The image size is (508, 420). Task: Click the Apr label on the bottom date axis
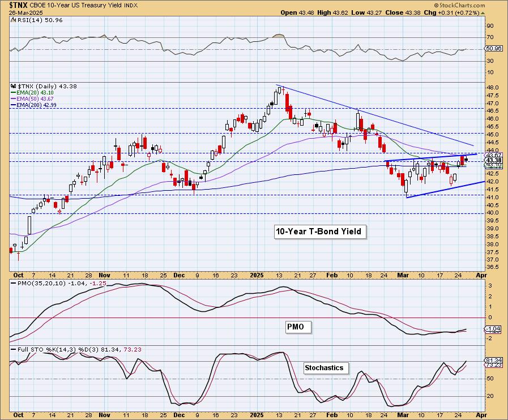point(482,415)
